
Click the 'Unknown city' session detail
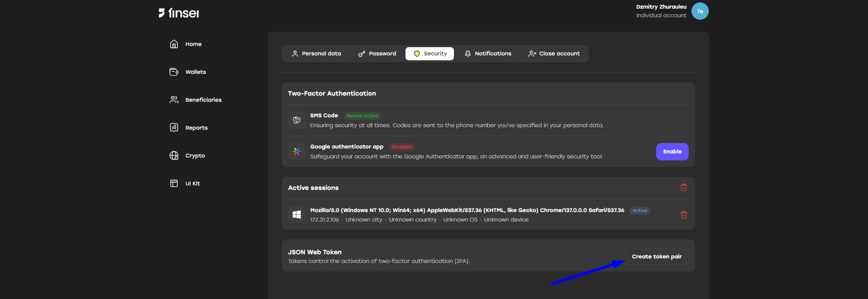click(364, 220)
